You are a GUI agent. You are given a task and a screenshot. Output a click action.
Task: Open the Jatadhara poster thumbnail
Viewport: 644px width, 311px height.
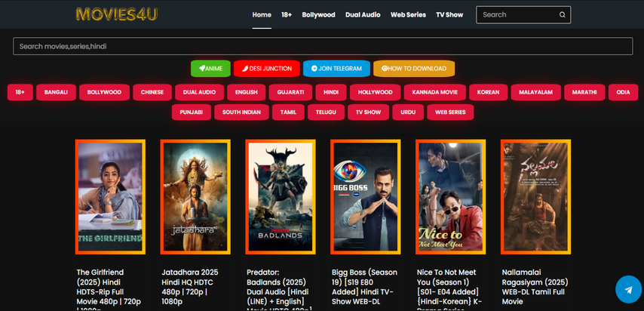click(x=195, y=196)
